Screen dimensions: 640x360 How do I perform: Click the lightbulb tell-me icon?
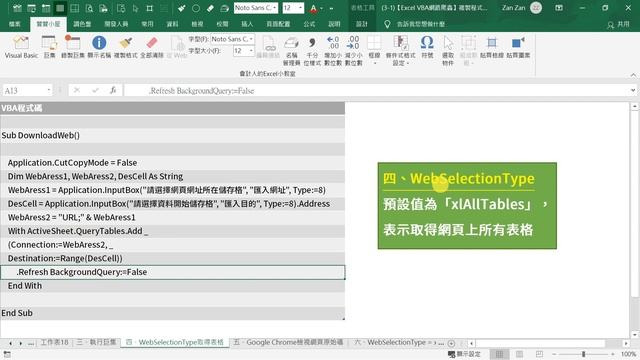(387, 24)
